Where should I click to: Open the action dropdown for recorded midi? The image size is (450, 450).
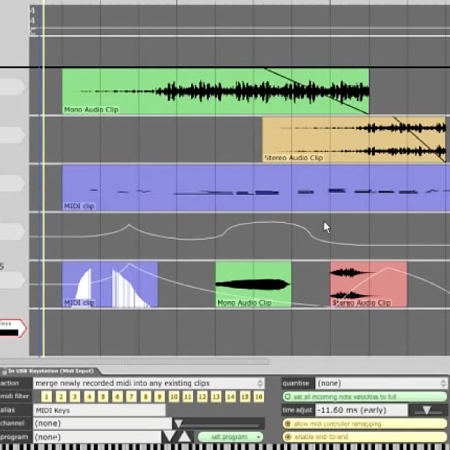(x=149, y=383)
